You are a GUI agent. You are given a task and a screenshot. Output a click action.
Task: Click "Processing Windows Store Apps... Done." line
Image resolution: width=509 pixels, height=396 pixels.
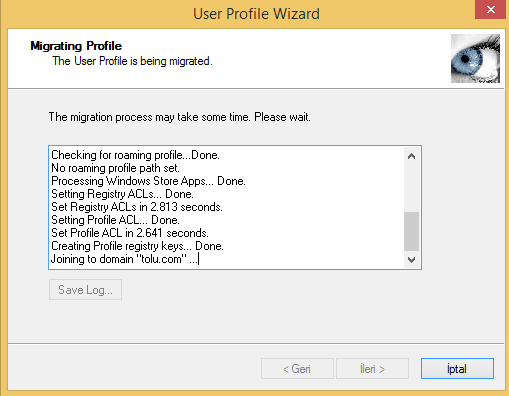pyautogui.click(x=148, y=181)
